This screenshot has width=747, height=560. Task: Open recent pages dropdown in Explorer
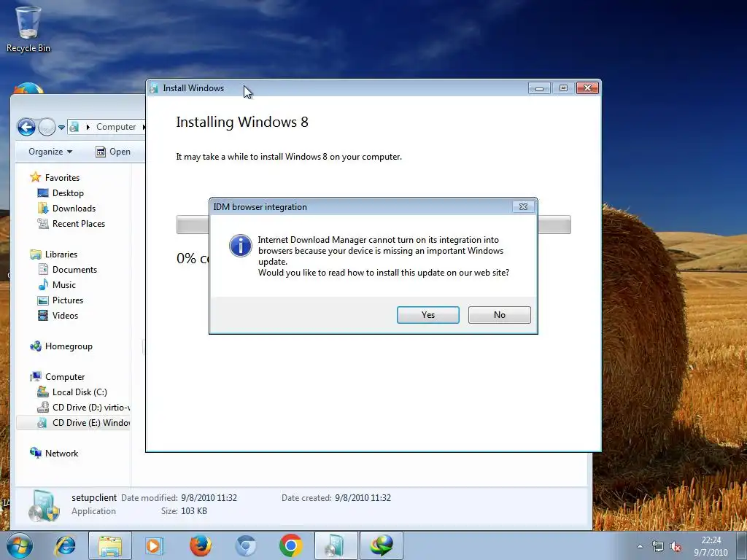coord(61,128)
